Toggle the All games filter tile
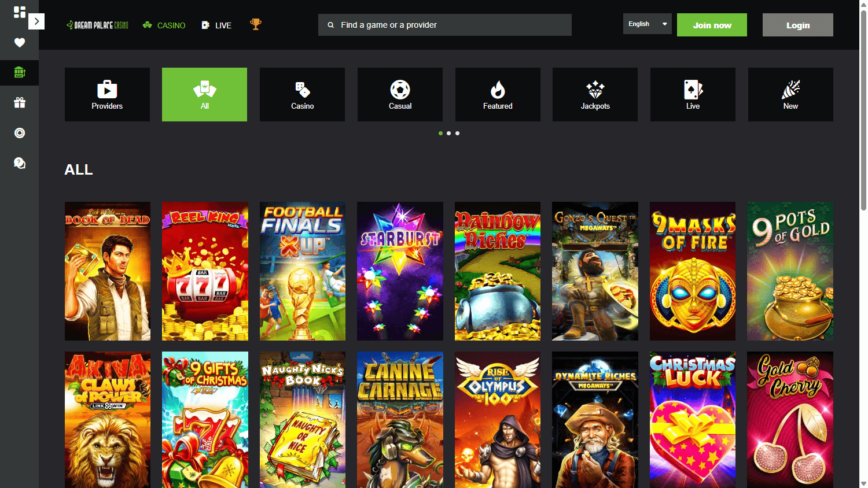This screenshot has height=488, width=868. click(204, 94)
